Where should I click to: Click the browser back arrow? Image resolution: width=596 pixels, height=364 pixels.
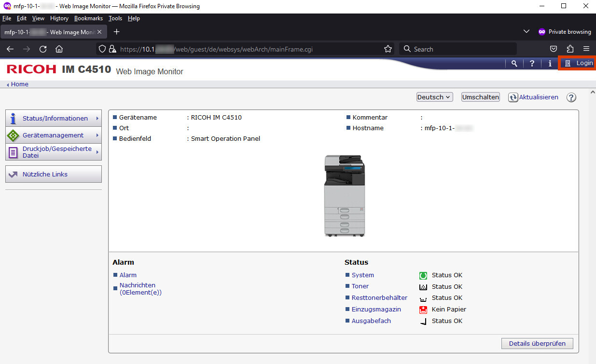coord(10,49)
